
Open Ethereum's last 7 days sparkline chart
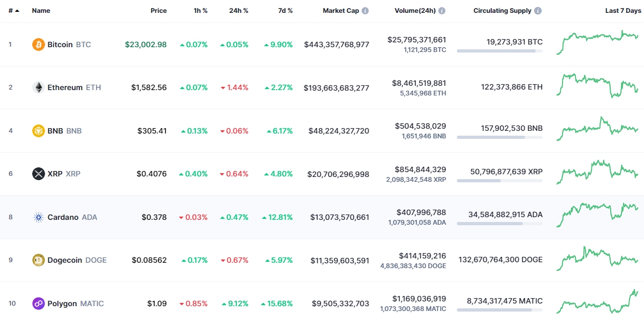click(x=598, y=86)
